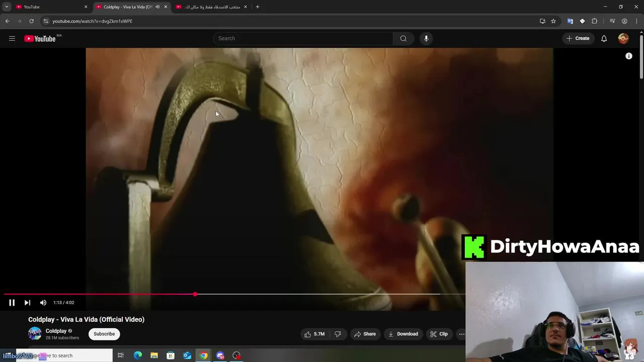
Task: Click the video title text
Action: click(x=86, y=319)
